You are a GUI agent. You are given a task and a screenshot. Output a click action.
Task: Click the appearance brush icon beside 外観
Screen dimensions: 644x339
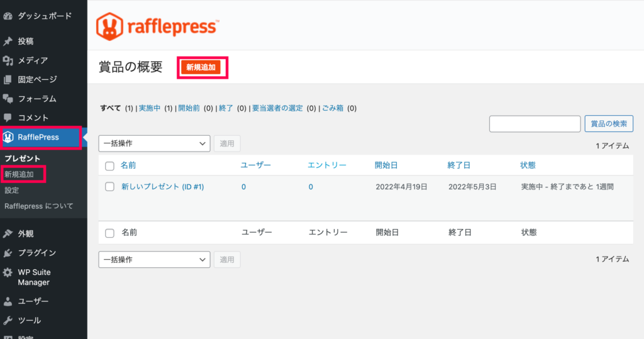click(x=8, y=233)
